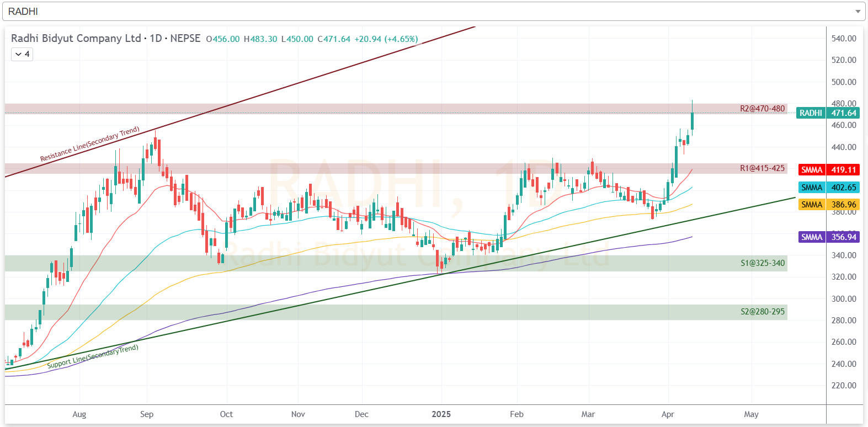Image resolution: width=868 pixels, height=427 pixels.
Task: Click the May label on time axis
Action: [751, 414]
